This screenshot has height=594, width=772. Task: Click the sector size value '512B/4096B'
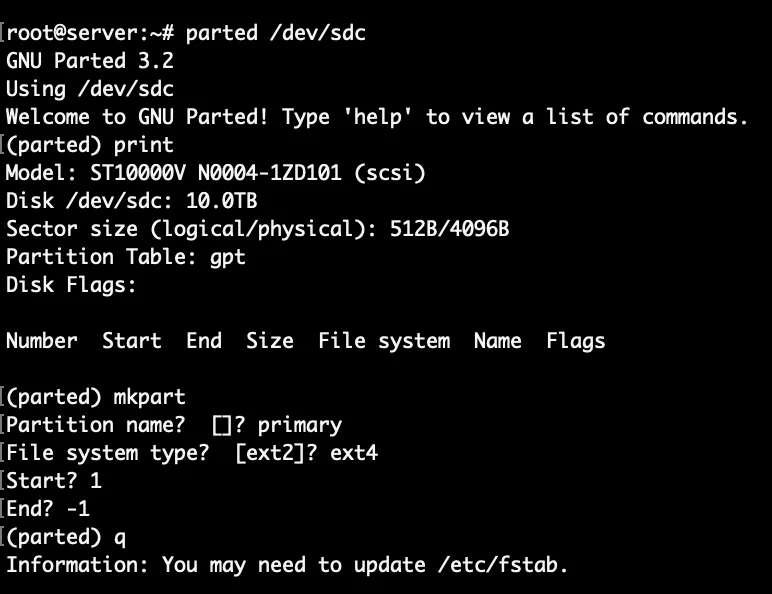tap(450, 229)
